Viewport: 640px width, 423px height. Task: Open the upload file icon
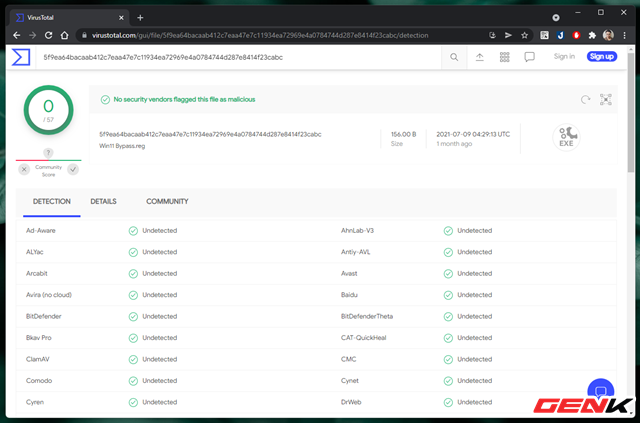tap(480, 57)
